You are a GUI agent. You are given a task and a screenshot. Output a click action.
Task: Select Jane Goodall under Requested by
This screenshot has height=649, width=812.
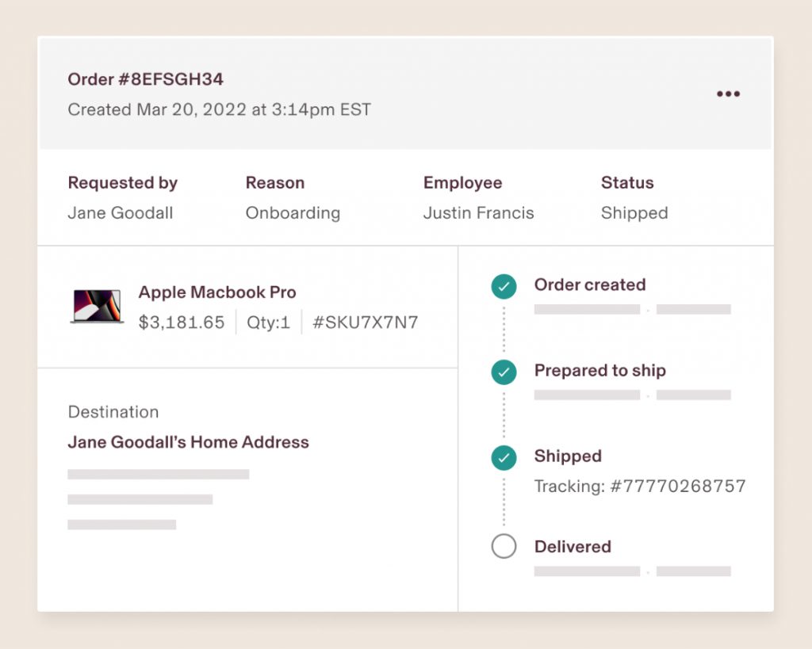(x=121, y=212)
